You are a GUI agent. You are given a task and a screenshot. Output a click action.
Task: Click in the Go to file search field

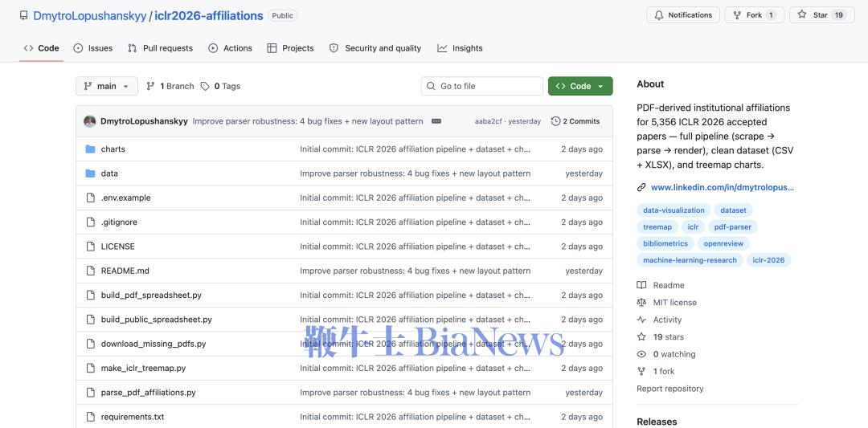click(482, 86)
